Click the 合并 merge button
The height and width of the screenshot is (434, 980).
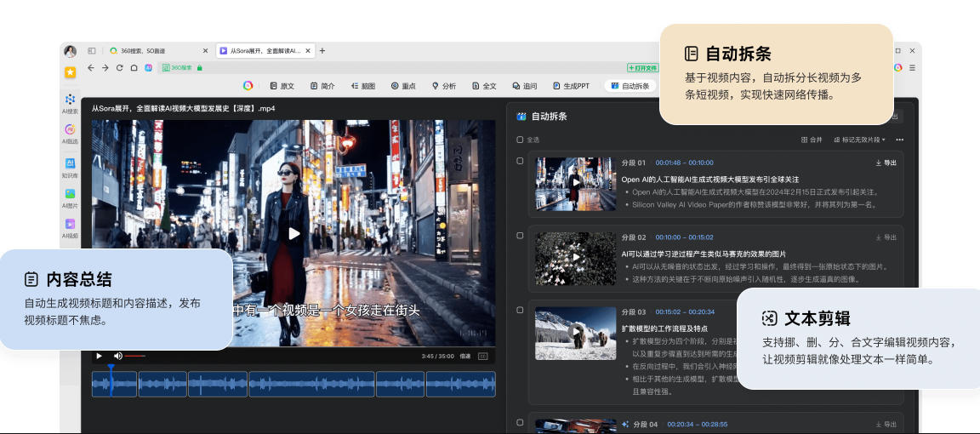click(812, 140)
